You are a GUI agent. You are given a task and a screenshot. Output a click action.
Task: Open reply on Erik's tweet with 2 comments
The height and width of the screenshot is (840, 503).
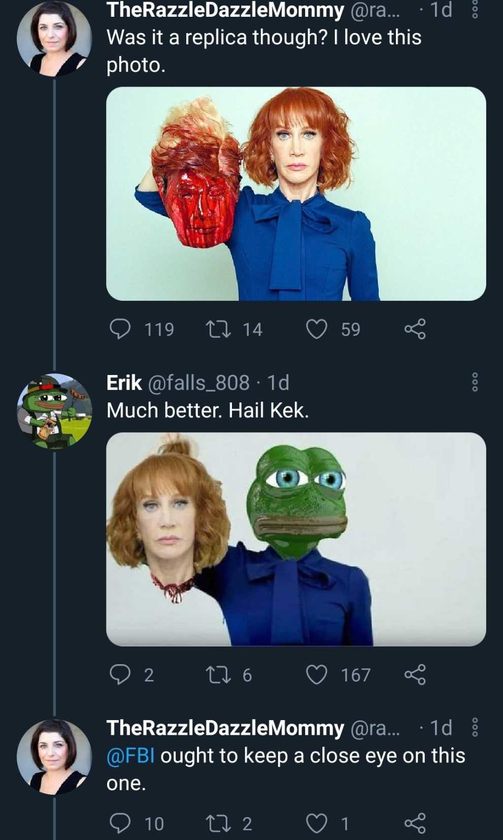pyautogui.click(x=119, y=674)
